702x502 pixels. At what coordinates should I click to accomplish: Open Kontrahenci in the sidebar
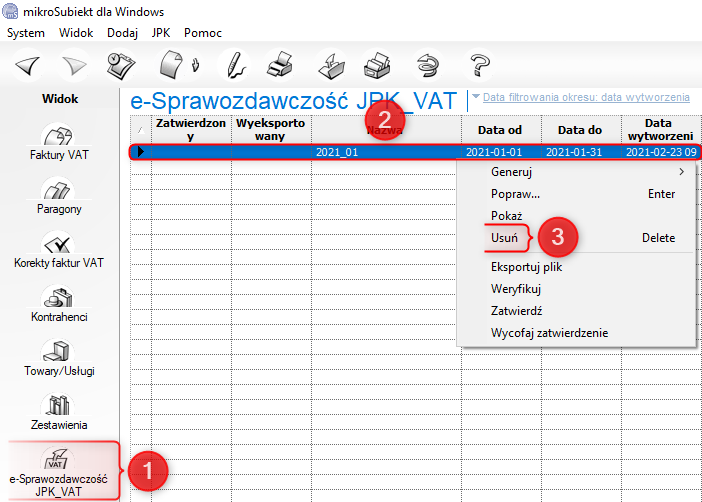[x=59, y=304]
